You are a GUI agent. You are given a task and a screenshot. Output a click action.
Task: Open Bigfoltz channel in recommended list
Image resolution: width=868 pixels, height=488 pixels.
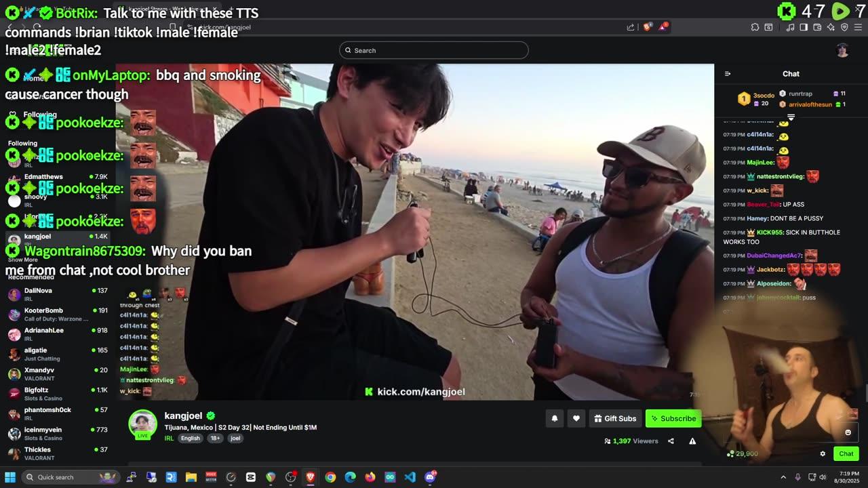coord(58,393)
